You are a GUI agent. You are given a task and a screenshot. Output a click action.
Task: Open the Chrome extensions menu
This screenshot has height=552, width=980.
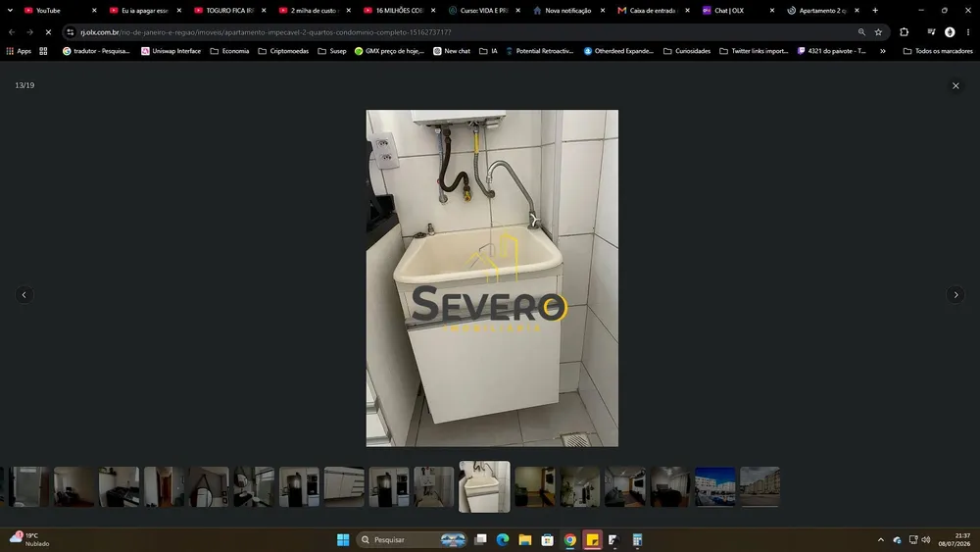tap(904, 32)
